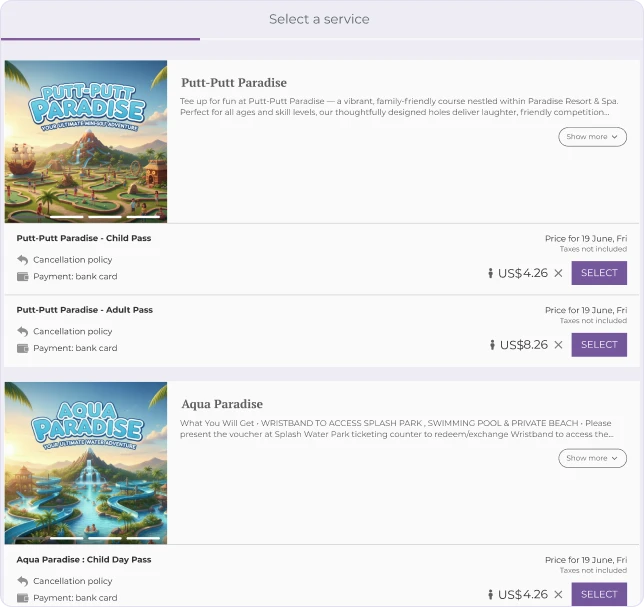Select the Putt-Putt Paradise Child Pass
This screenshot has height=607, width=644.
[x=599, y=273]
